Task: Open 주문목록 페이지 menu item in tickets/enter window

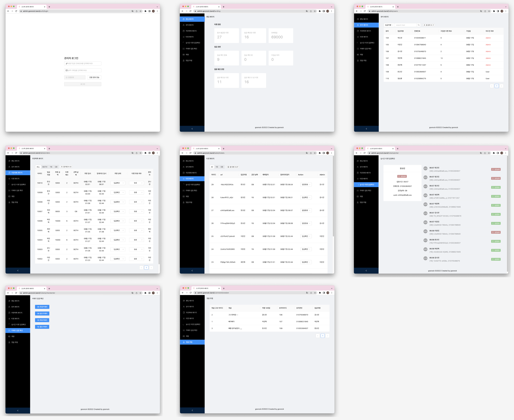Action: tap(366, 173)
